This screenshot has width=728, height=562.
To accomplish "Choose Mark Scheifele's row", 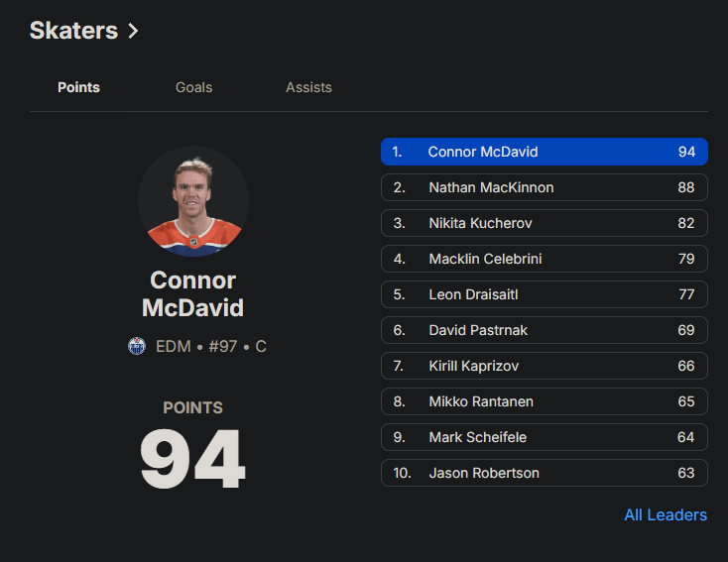I will coord(544,437).
